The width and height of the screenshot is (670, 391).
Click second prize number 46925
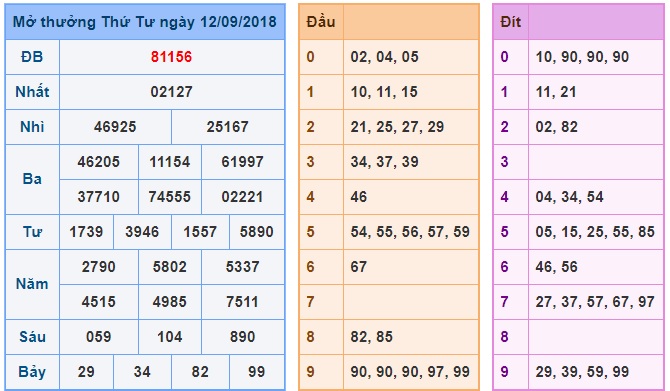115,127
